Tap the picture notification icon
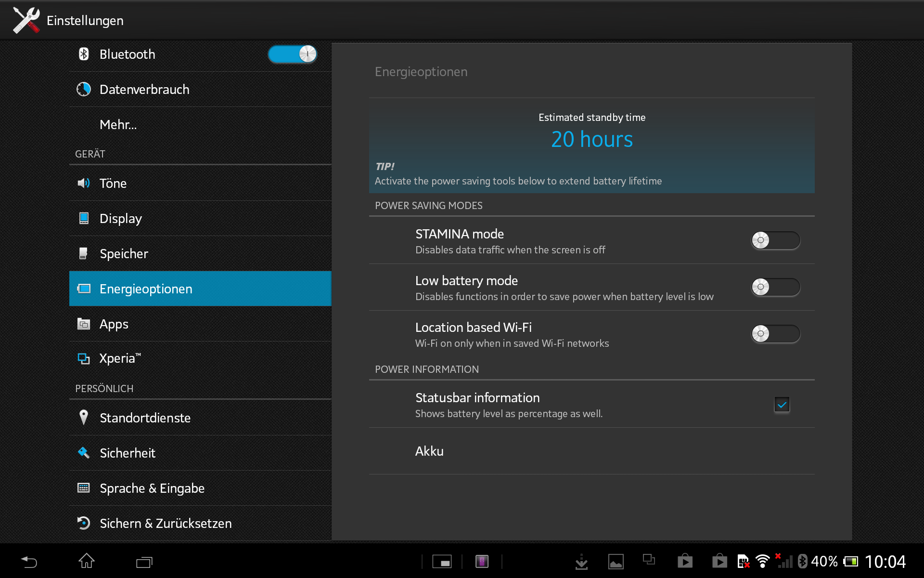The width and height of the screenshot is (924, 578). (x=616, y=562)
